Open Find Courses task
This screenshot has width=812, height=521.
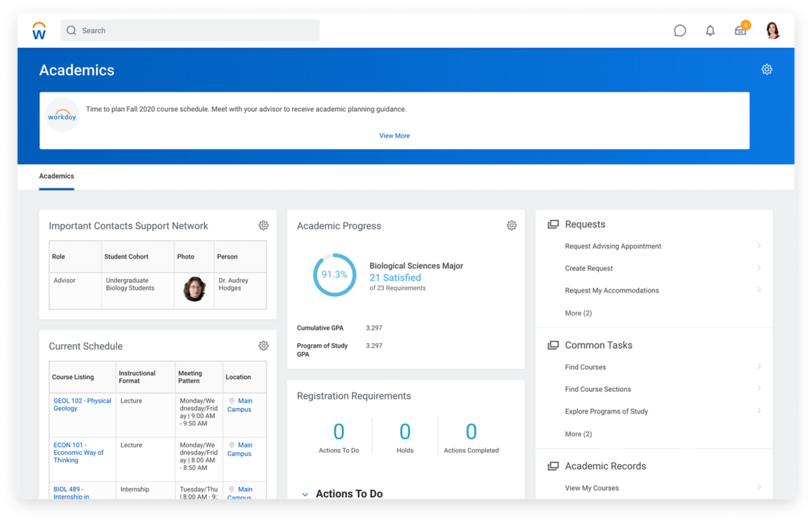point(585,367)
